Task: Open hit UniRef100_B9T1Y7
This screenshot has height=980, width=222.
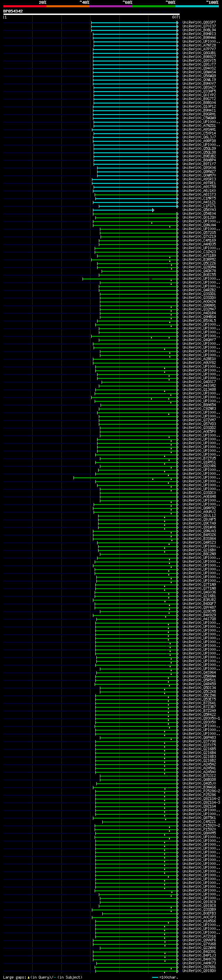Action: coord(199,164)
